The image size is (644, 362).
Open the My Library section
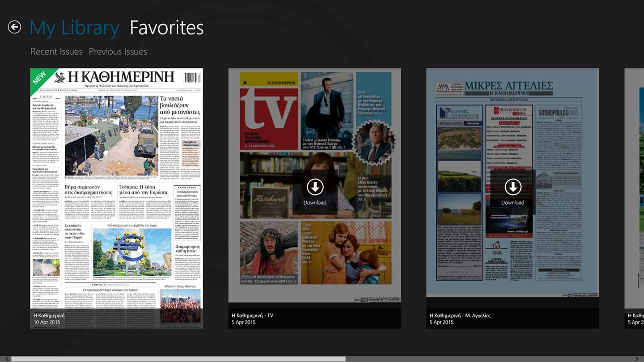pos(74,28)
